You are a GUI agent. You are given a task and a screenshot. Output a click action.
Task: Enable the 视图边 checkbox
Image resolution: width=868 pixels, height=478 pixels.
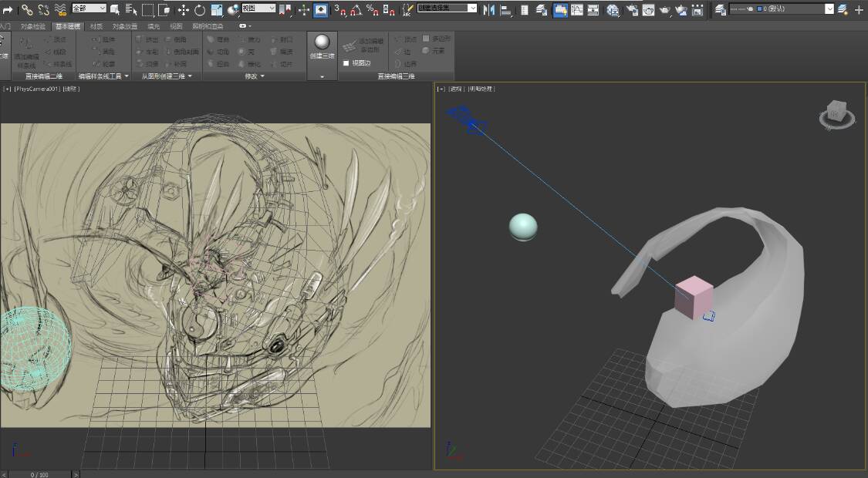coord(346,63)
